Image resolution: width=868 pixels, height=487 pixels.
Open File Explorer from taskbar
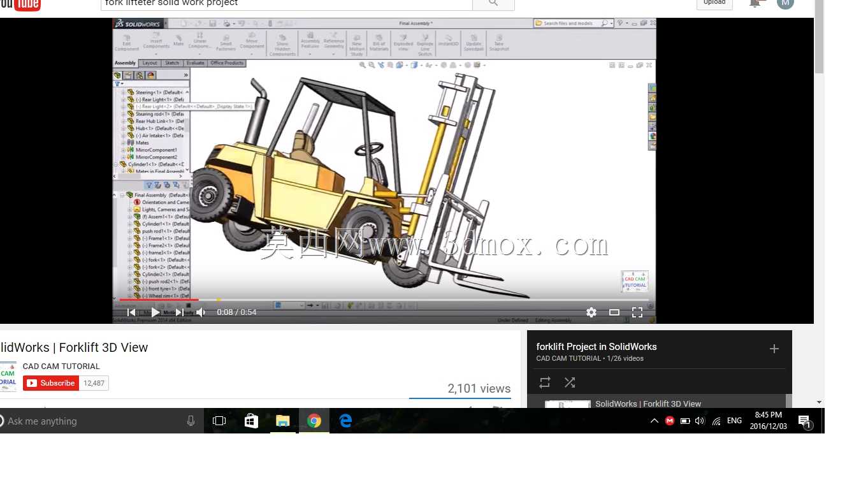[282, 421]
